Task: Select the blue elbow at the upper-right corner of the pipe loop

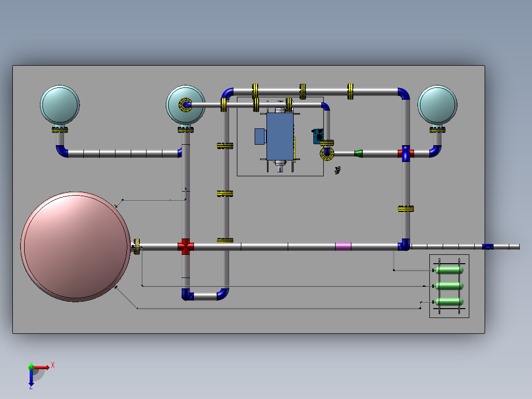Action: click(404, 94)
